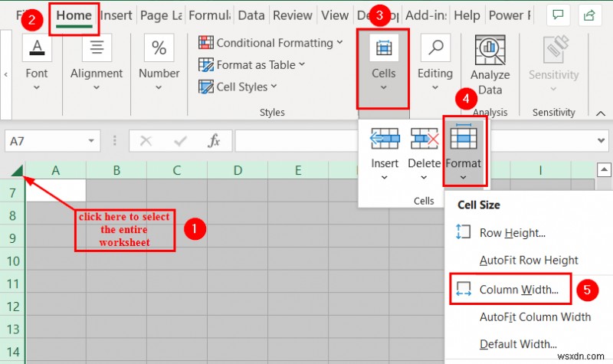Expand the Font group chevron
613x364 pixels.
coord(37,87)
